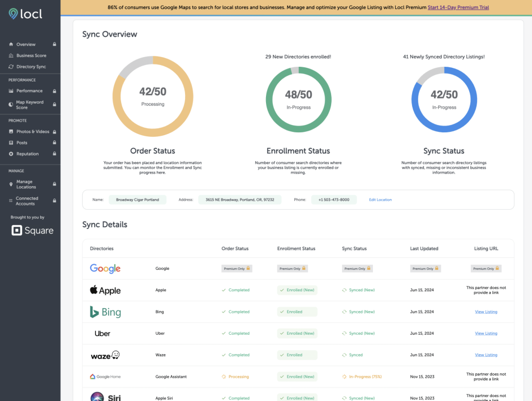
Task: Select the Overview icon in the sidebar
Action: [11, 44]
